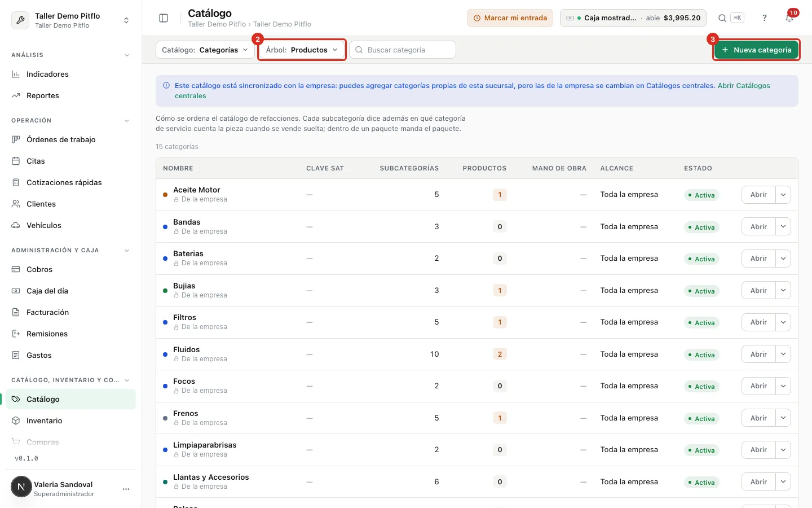Image resolution: width=812 pixels, height=508 pixels.
Task: Open the notifications bell icon
Action: (789, 18)
